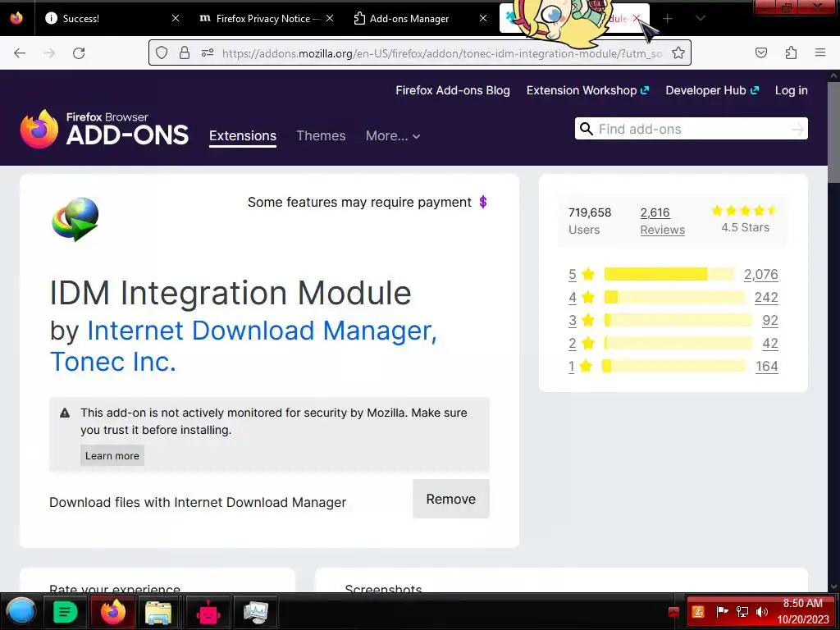Image resolution: width=840 pixels, height=630 pixels.
Task: Open a new tab with plus button
Action: point(667,19)
